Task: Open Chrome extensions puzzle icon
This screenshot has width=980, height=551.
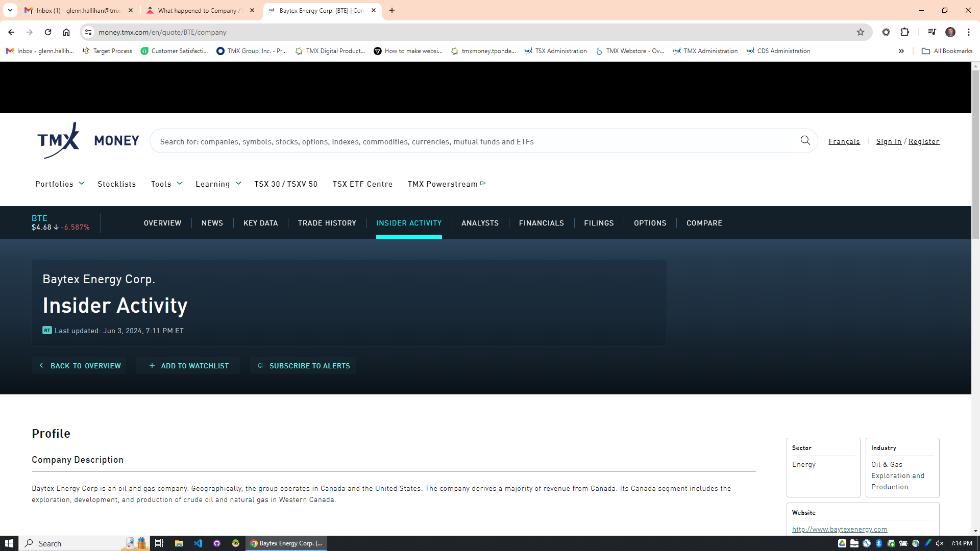Action: coord(905,32)
